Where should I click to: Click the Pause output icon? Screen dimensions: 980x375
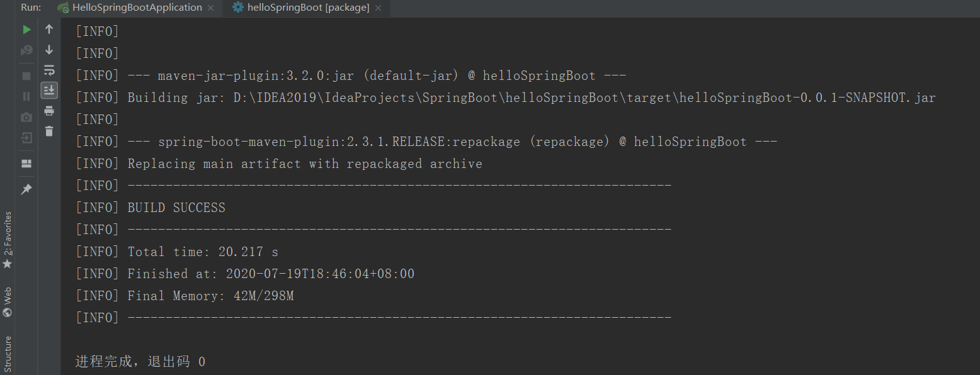coord(26,96)
